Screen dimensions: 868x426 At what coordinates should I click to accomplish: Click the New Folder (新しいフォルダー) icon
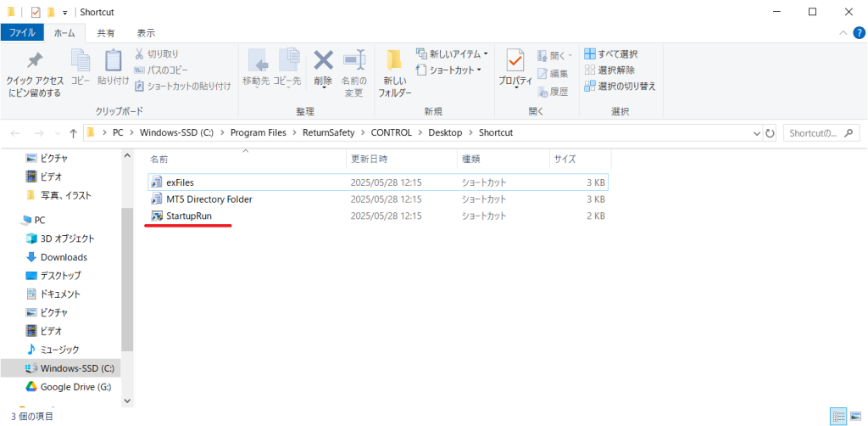pos(394,63)
